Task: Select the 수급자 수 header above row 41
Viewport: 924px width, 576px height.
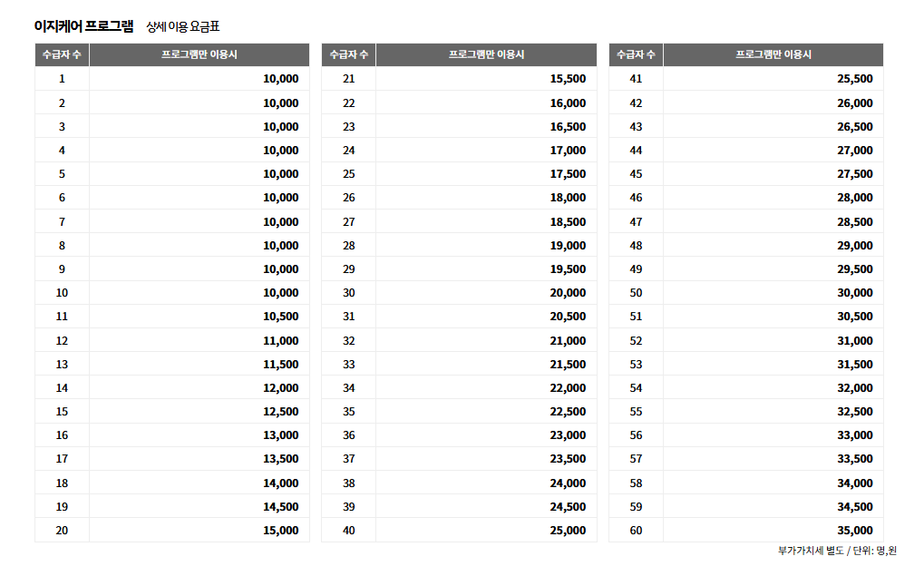Action: [636, 54]
